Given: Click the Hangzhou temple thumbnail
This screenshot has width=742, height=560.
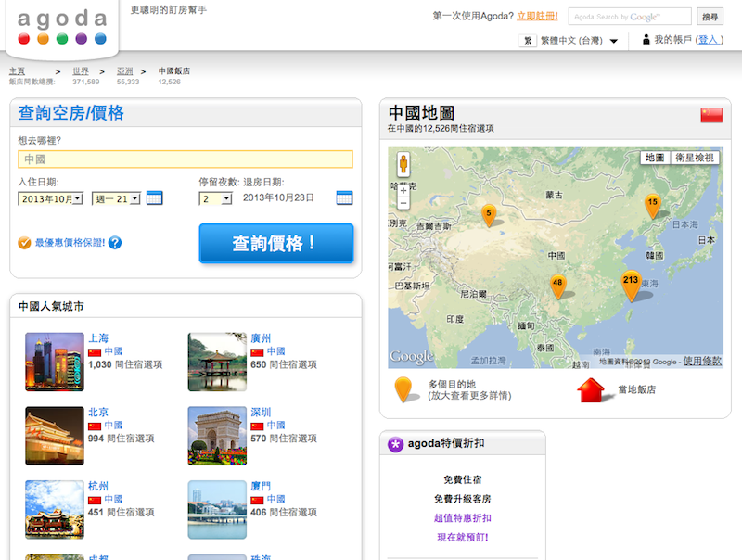Looking at the screenshot, I should 55,509.
